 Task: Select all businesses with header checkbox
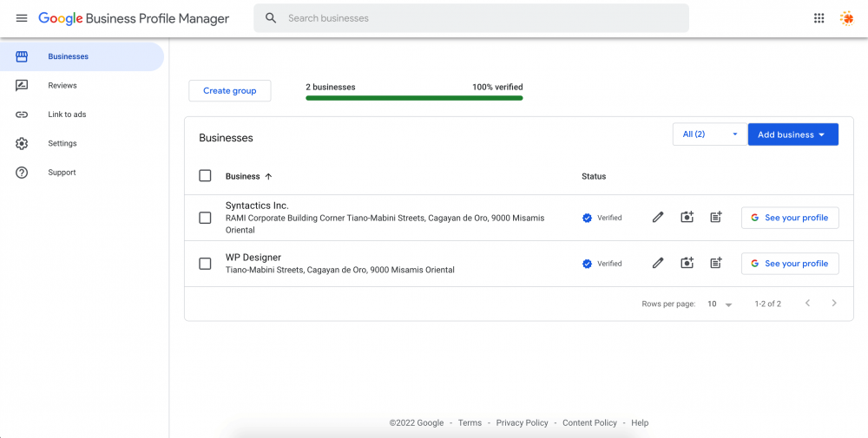205,176
